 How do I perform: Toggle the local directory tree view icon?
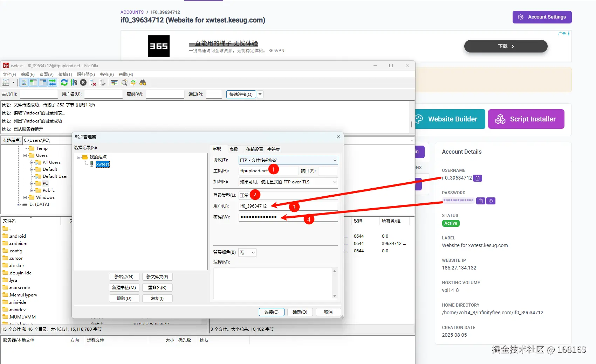[33, 83]
